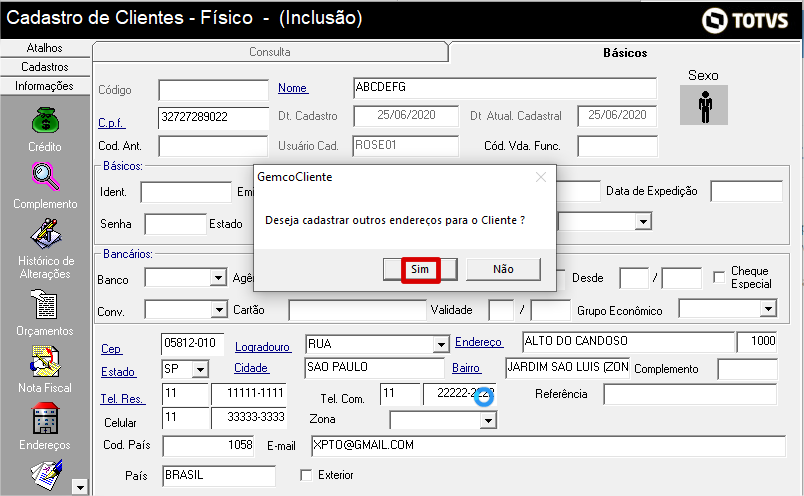
Task: Click the Cidade field SAO PAULO
Action: 374,368
